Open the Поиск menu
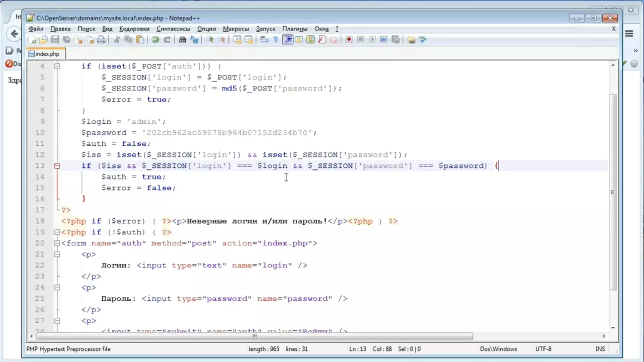This screenshot has width=644, height=362. pos(87,29)
